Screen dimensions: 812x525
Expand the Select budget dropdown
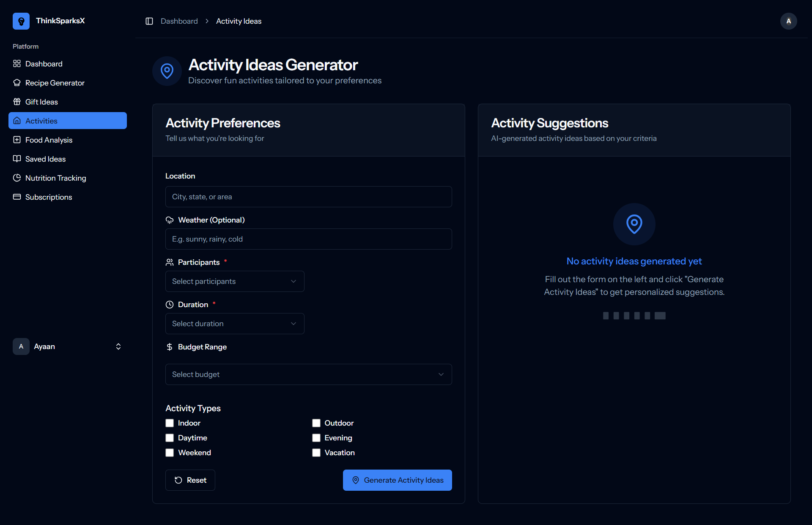point(308,374)
